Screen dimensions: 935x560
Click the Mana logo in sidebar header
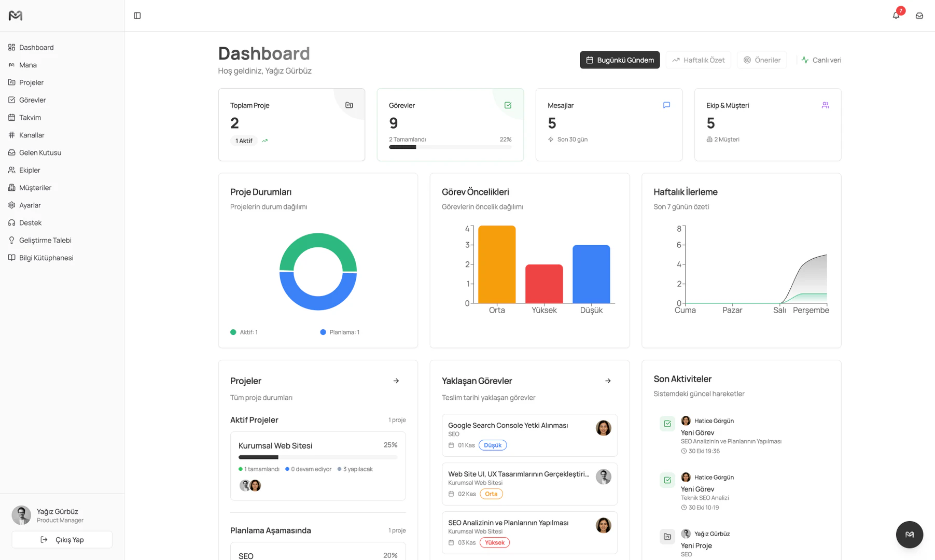[x=16, y=16]
